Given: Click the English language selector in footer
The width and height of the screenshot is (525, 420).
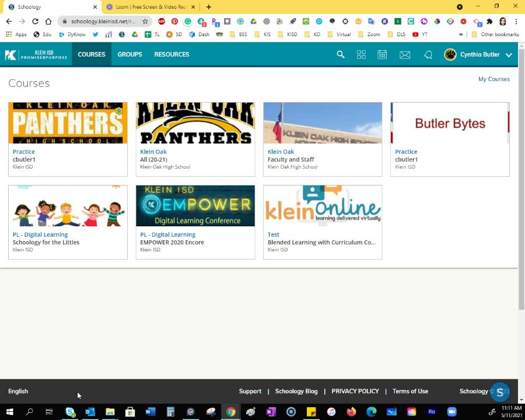Looking at the screenshot, I should click(18, 391).
